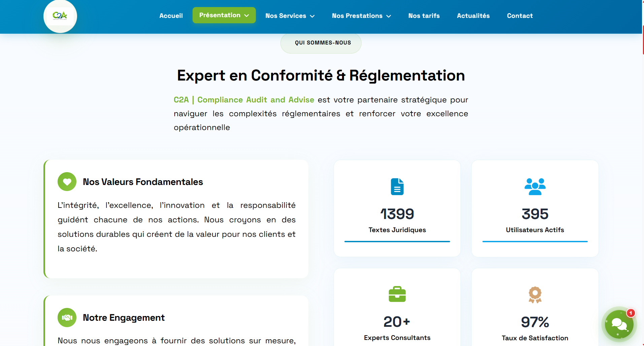Expand the Nos Services dropdown chevron
This screenshot has height=346, width=644.
click(x=312, y=16)
